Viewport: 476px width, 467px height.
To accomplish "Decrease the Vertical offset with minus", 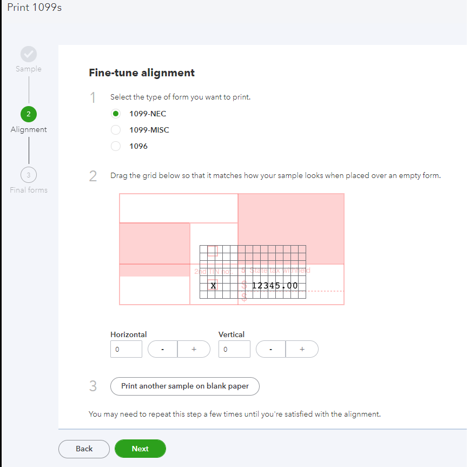I will (x=270, y=350).
